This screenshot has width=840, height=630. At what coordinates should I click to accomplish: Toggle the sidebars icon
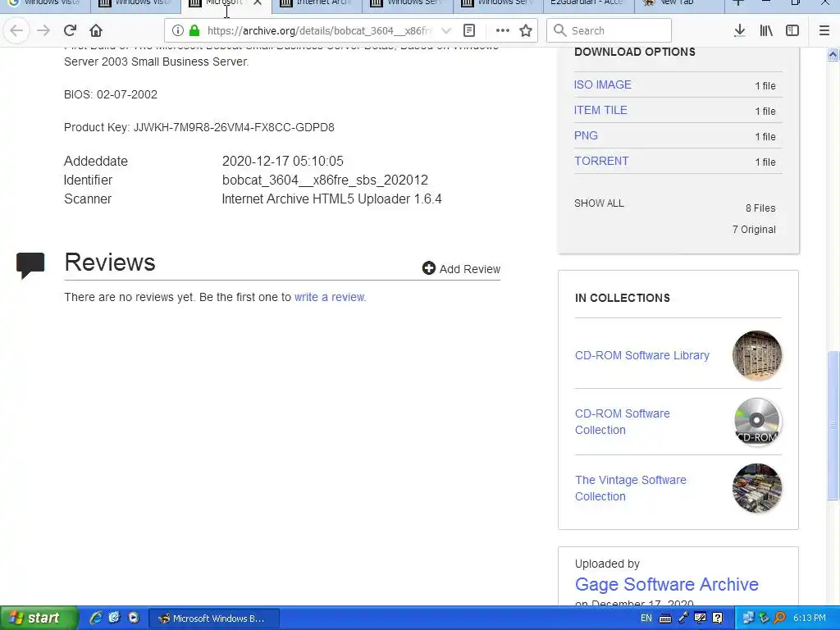792,30
